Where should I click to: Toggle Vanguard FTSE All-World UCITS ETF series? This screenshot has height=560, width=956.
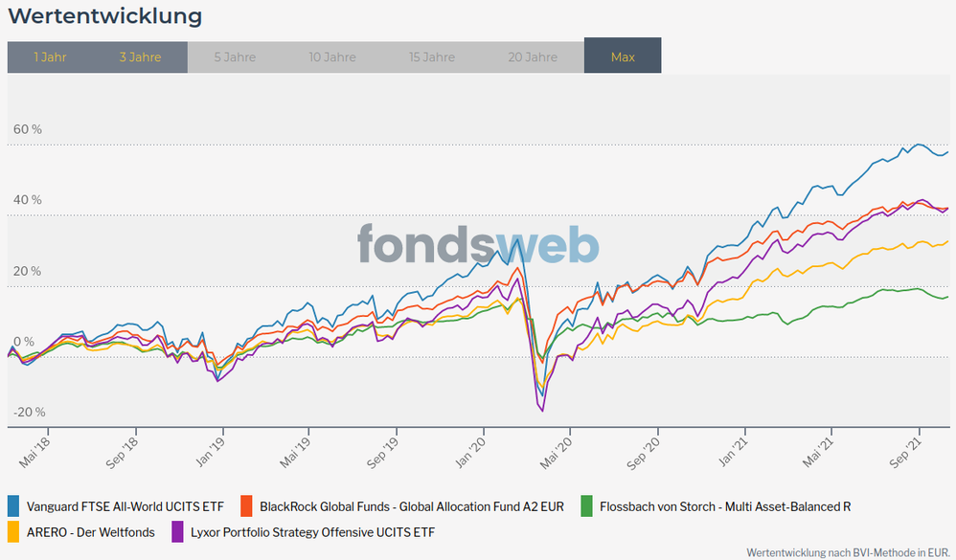pyautogui.click(x=125, y=506)
